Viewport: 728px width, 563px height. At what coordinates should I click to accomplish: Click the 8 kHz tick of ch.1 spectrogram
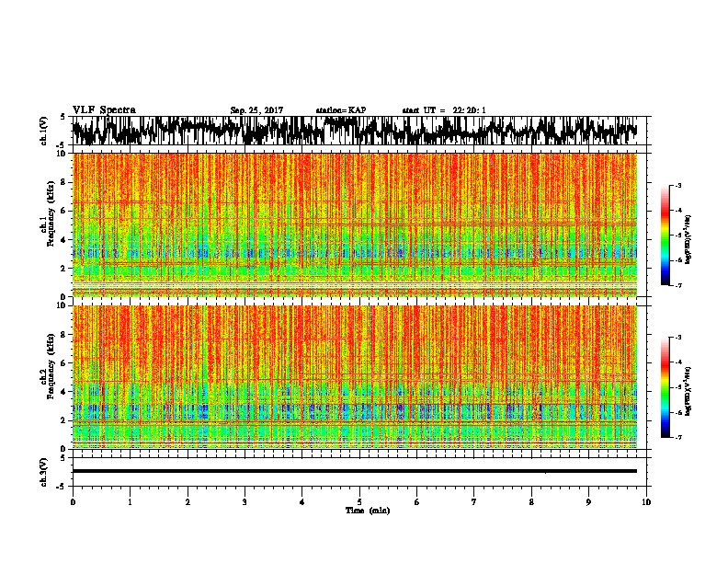tap(64, 182)
